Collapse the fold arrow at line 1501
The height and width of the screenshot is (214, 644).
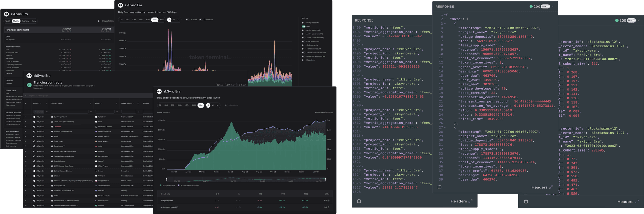click(363, 75)
